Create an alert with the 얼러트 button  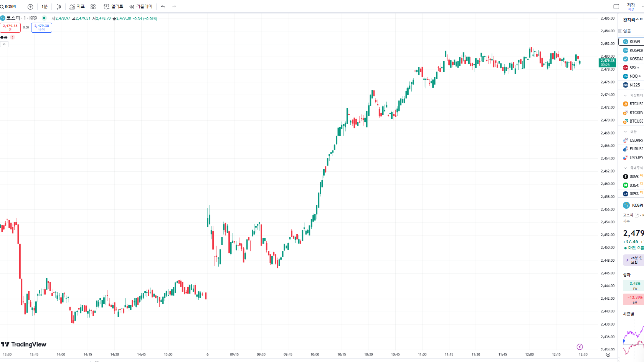113,7
